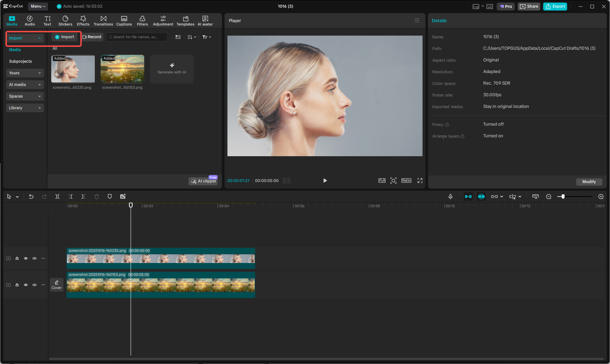Open the Record tool in the media panel
The width and height of the screenshot is (610, 364).
click(92, 37)
